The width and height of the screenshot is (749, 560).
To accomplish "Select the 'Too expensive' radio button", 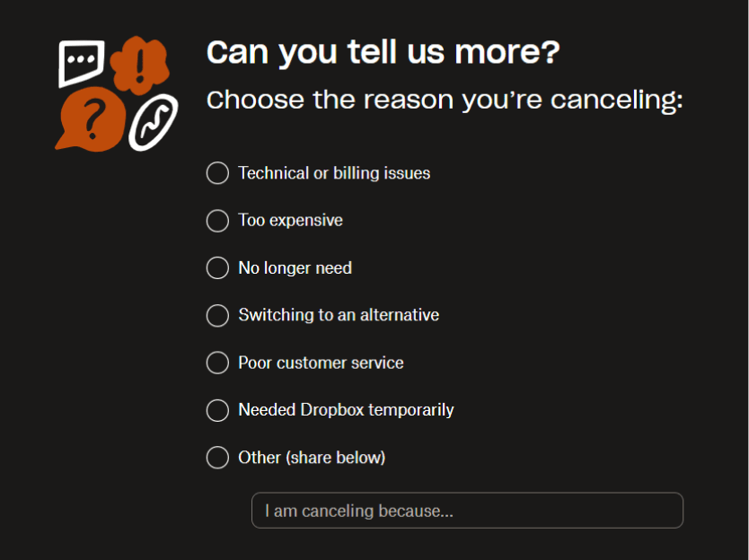I will tap(216, 220).
